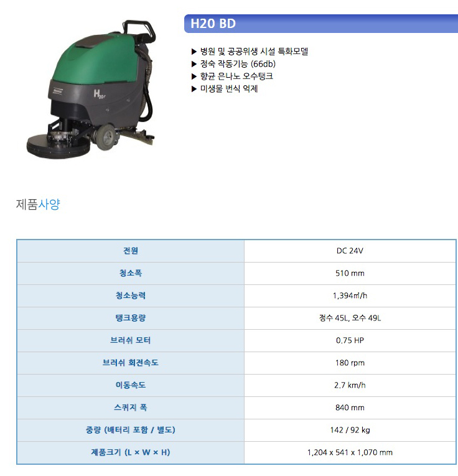
Task: Select the 142 / 92 kg weight value
Action: (349, 430)
